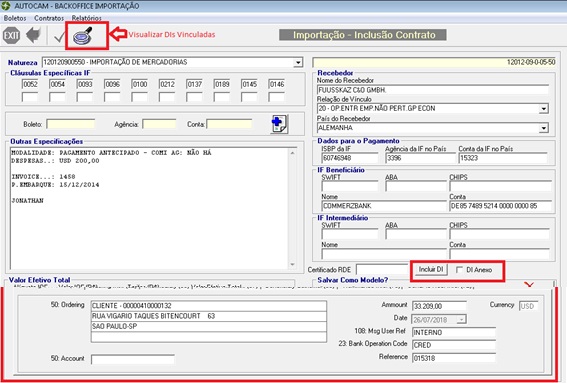Click clause field containing 0146
The width and height of the screenshot is (567, 383).
277,84
